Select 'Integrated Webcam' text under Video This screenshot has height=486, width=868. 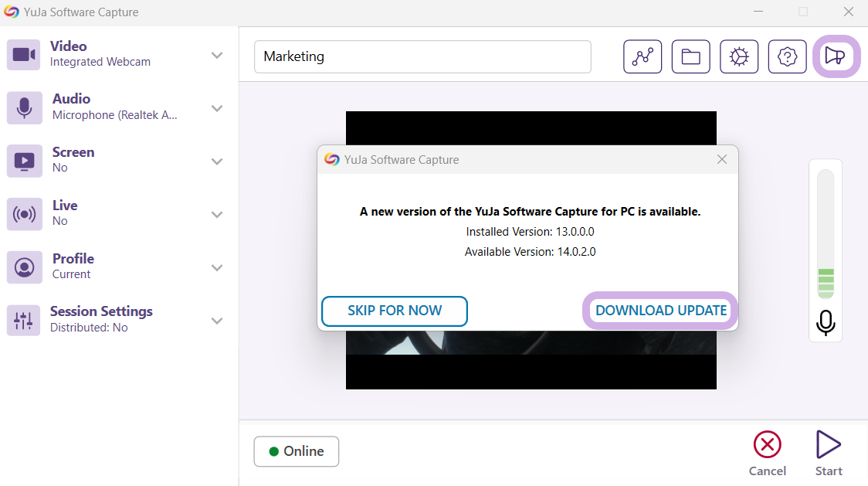click(100, 62)
